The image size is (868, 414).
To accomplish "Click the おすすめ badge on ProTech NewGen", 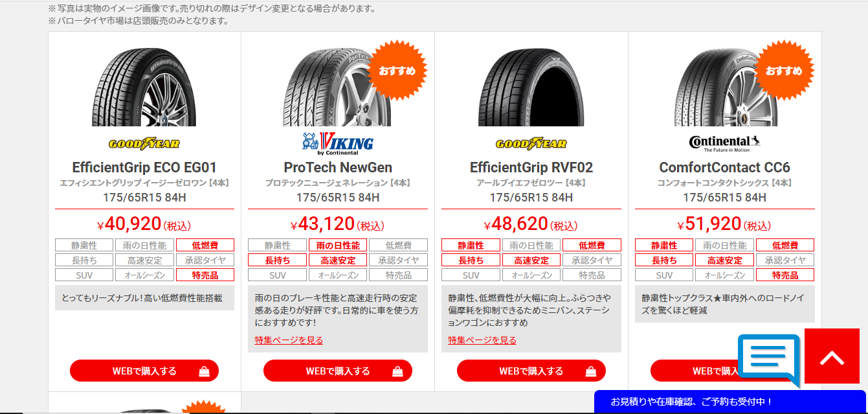I will [397, 70].
